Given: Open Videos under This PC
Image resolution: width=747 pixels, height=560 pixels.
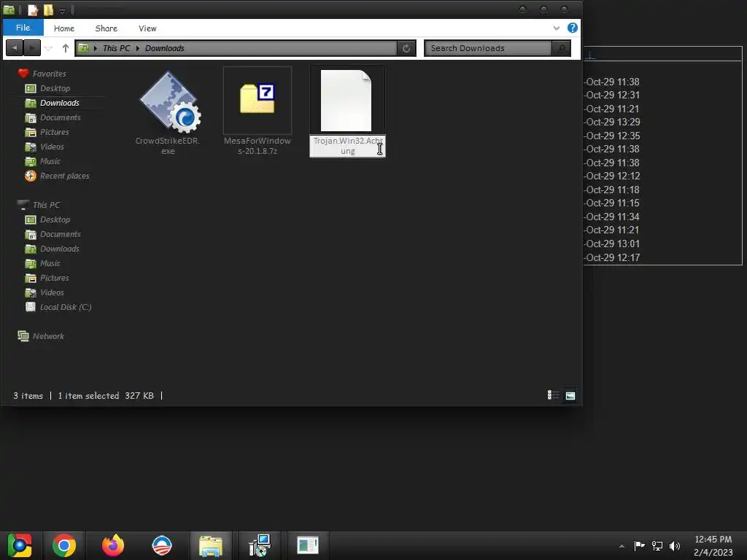Looking at the screenshot, I should coord(52,292).
